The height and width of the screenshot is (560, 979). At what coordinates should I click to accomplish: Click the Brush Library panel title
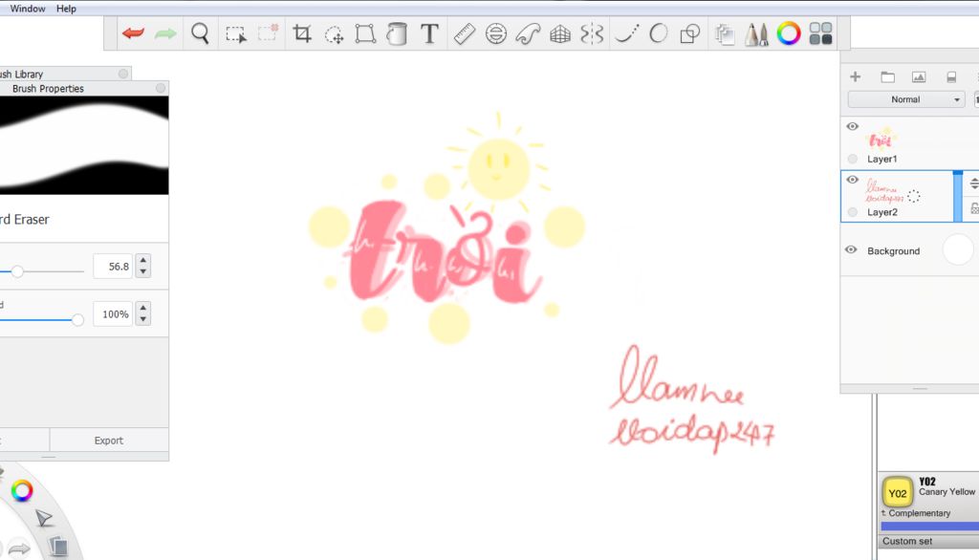[x=21, y=74]
